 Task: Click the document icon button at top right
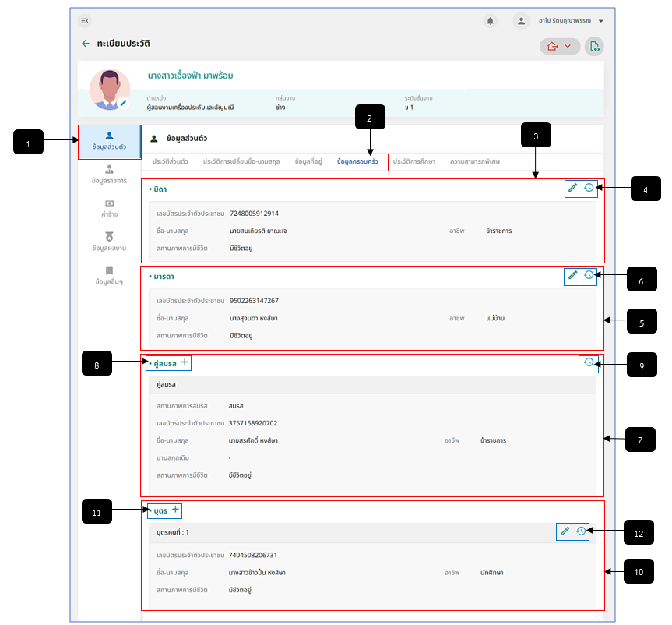click(594, 46)
